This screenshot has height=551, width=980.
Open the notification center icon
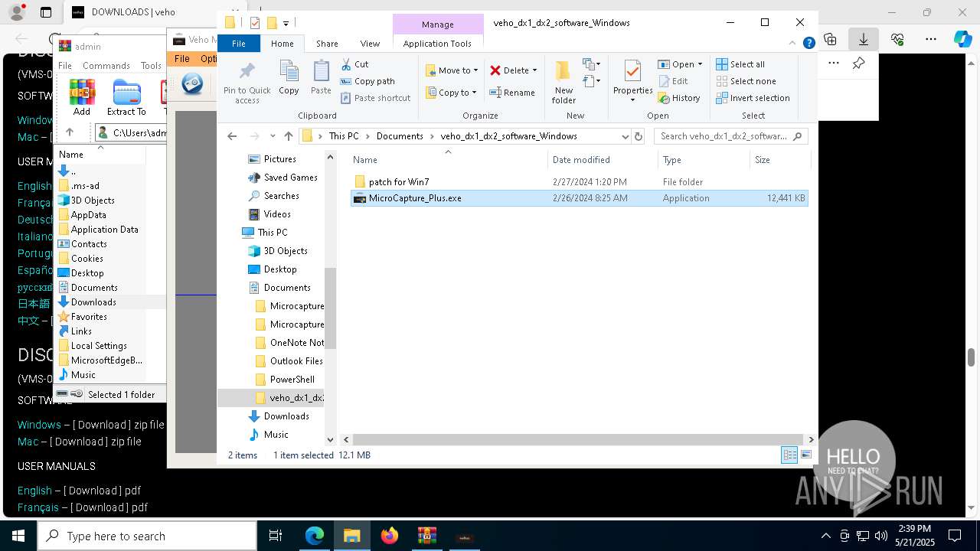tap(955, 536)
